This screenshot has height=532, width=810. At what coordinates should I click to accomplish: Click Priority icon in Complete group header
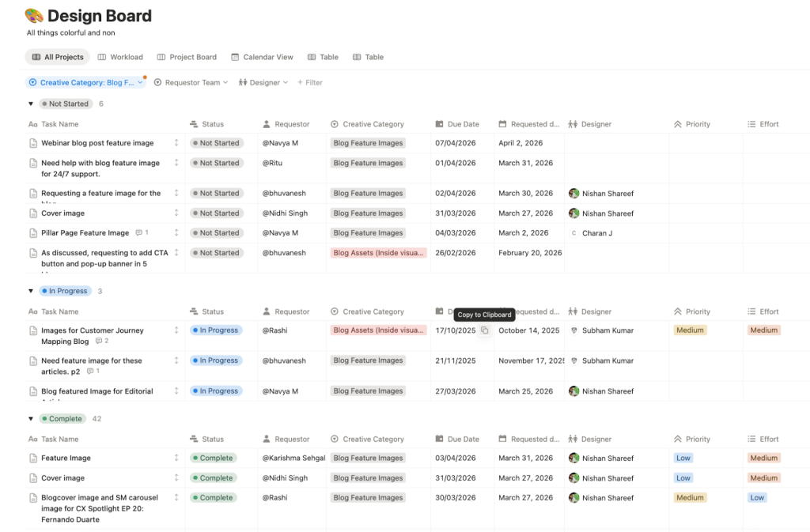pyautogui.click(x=678, y=440)
